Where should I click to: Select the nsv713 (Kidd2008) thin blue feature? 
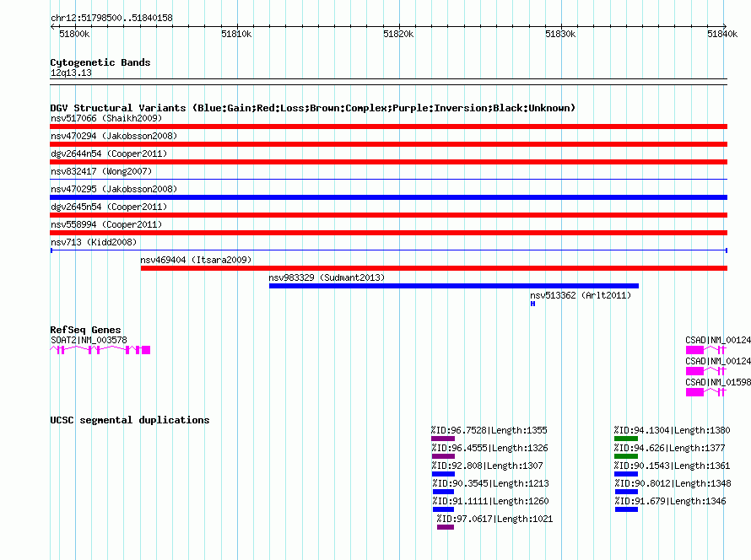point(388,250)
